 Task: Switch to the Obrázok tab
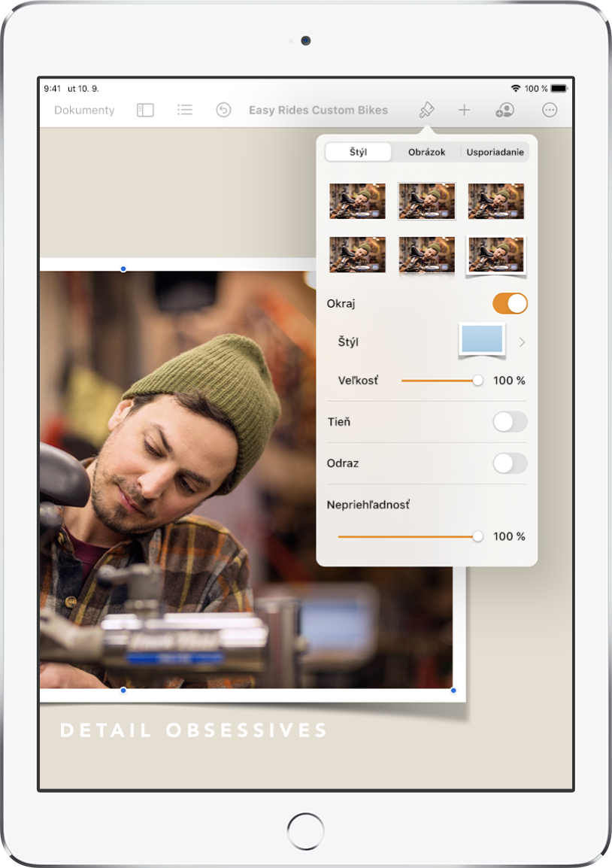(x=426, y=152)
